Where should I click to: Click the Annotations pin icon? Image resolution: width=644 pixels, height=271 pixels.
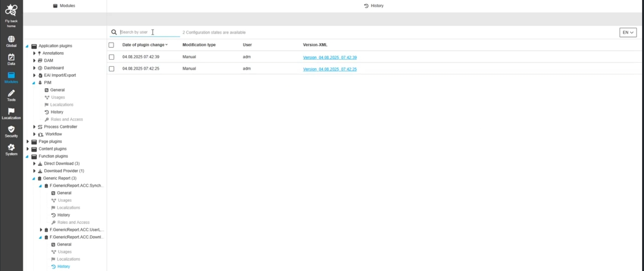pos(39,53)
